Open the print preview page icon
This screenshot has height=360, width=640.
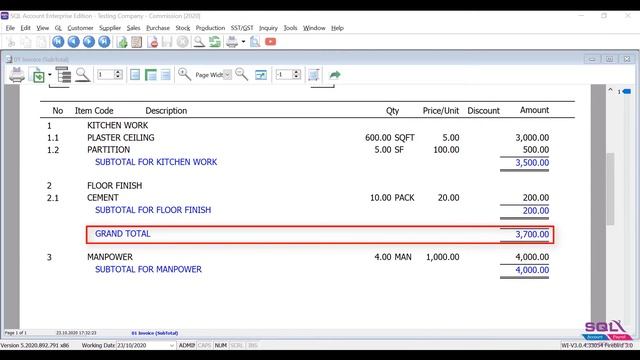255,42
